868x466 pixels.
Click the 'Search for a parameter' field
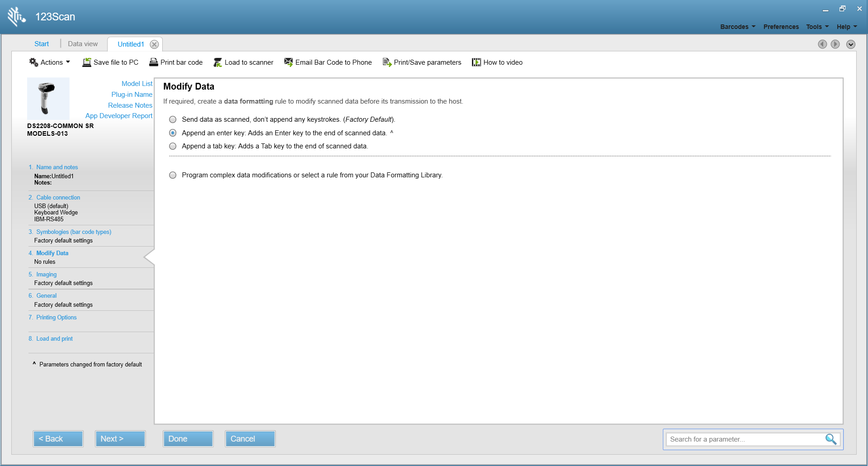744,439
